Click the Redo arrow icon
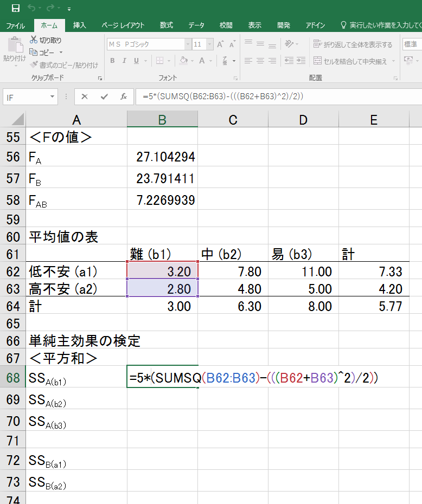The width and height of the screenshot is (422, 504). point(50,8)
